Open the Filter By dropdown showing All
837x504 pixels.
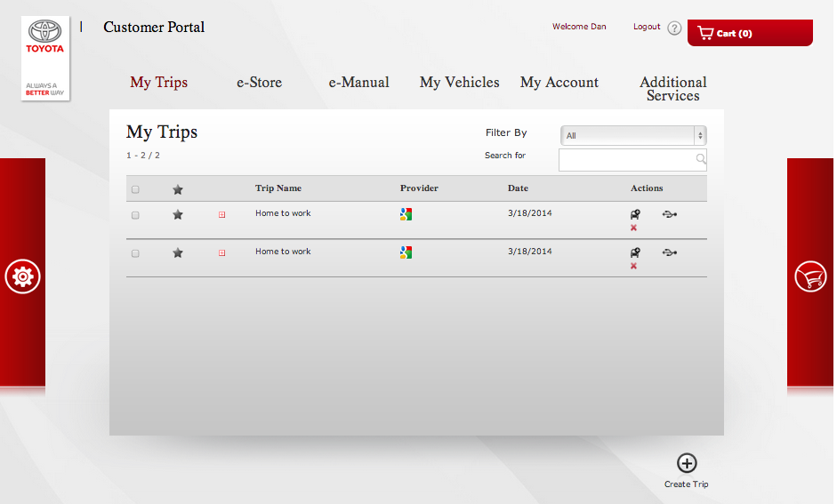[633, 135]
